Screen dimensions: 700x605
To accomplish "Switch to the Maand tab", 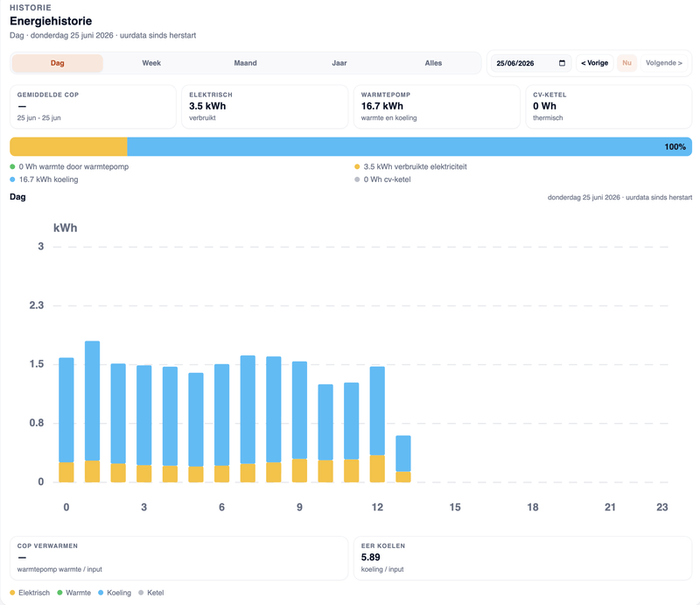I will pyautogui.click(x=245, y=63).
